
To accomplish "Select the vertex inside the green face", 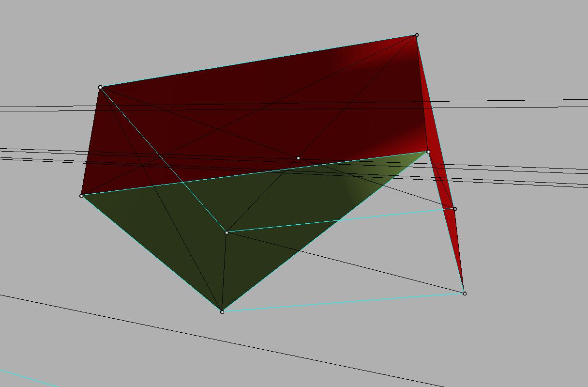I will pyautogui.click(x=226, y=232).
